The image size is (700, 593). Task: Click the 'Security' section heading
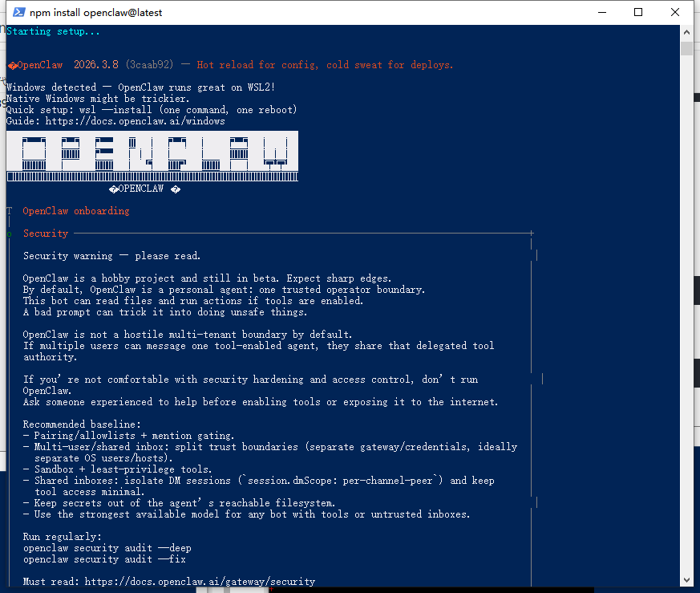(x=46, y=234)
